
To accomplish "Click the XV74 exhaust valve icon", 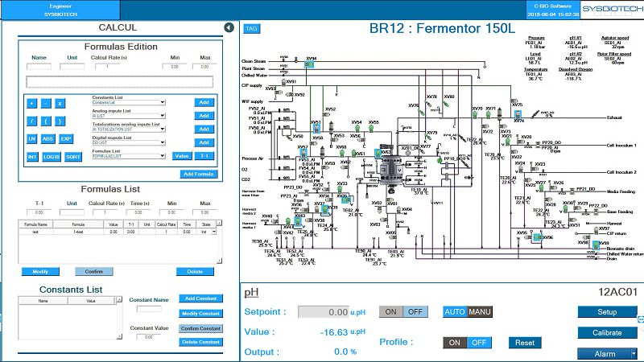I will [x=518, y=114].
